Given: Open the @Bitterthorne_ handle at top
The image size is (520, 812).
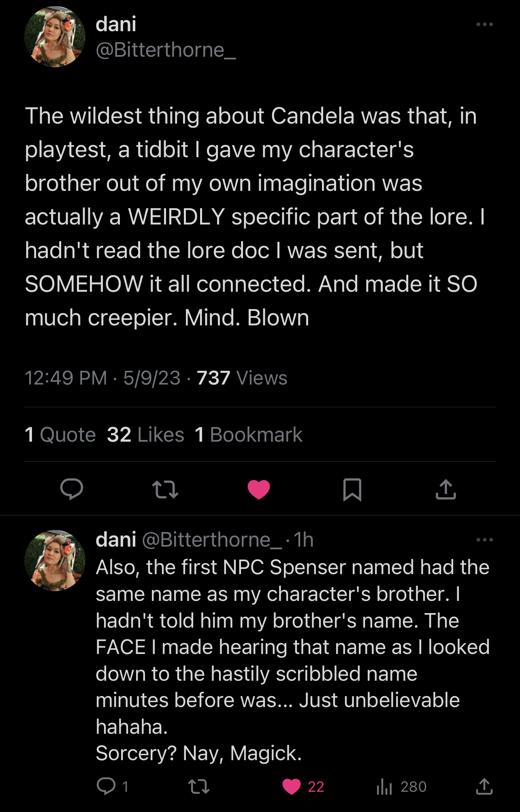Looking at the screenshot, I should (166, 50).
